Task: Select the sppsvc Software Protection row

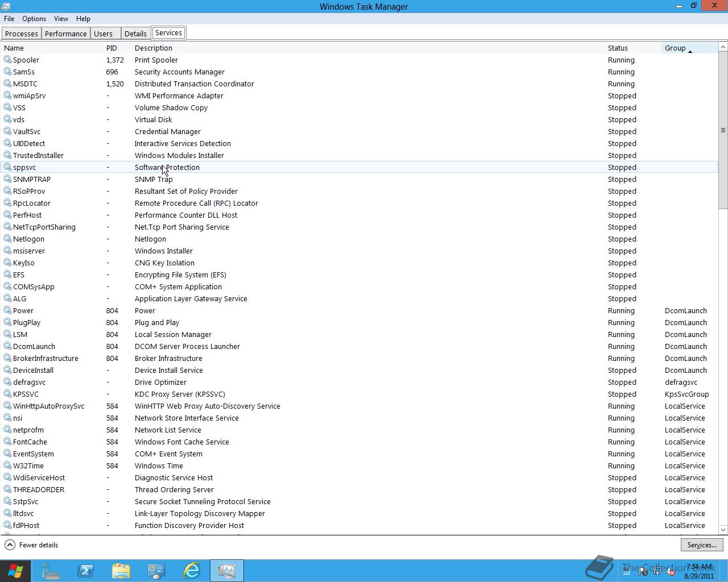Action: click(359, 167)
